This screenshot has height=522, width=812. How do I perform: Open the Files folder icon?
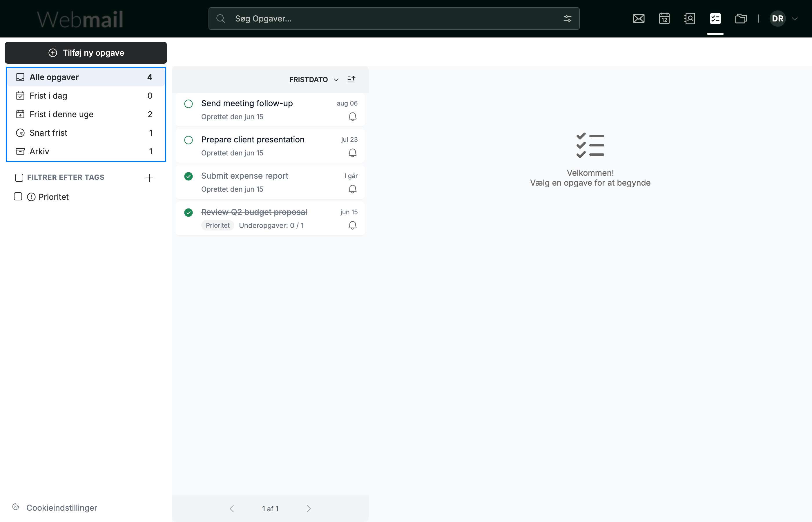(741, 19)
